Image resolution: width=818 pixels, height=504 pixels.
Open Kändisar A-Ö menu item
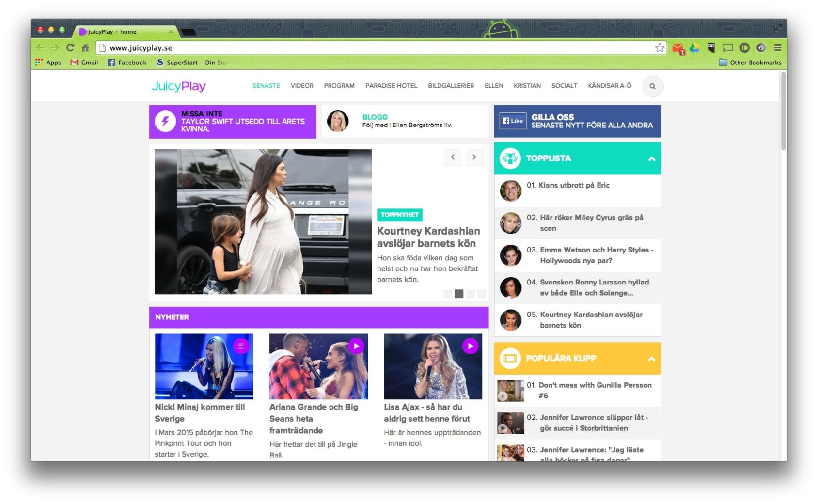point(610,86)
